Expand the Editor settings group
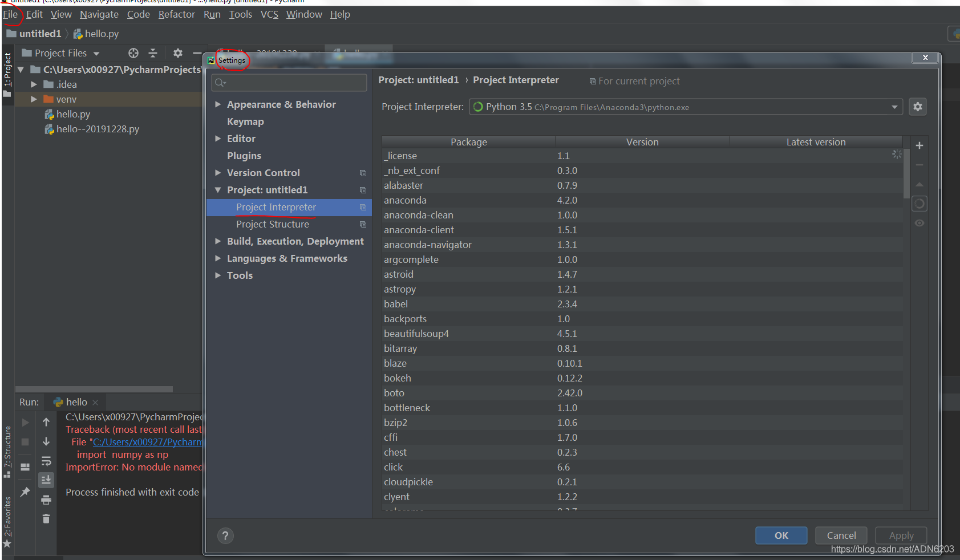960x560 pixels. click(x=218, y=139)
